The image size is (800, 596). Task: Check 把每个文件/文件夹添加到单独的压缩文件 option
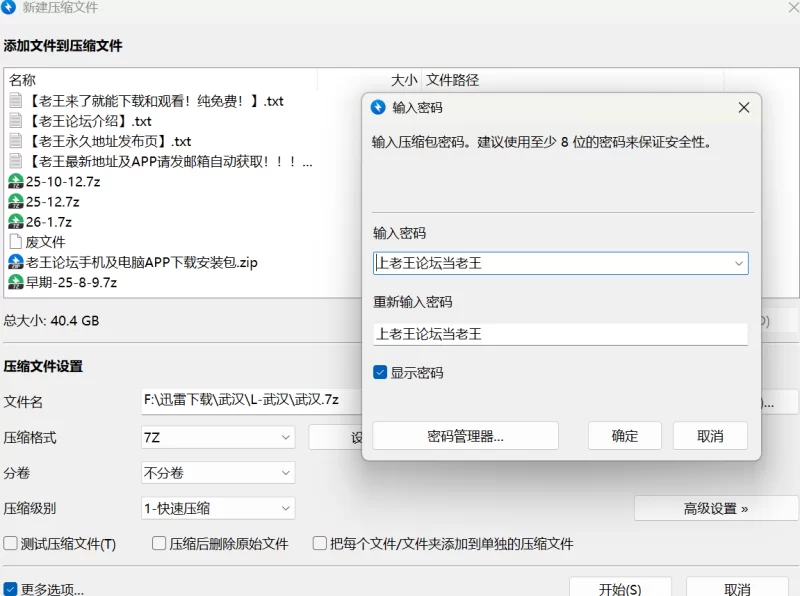click(320, 543)
